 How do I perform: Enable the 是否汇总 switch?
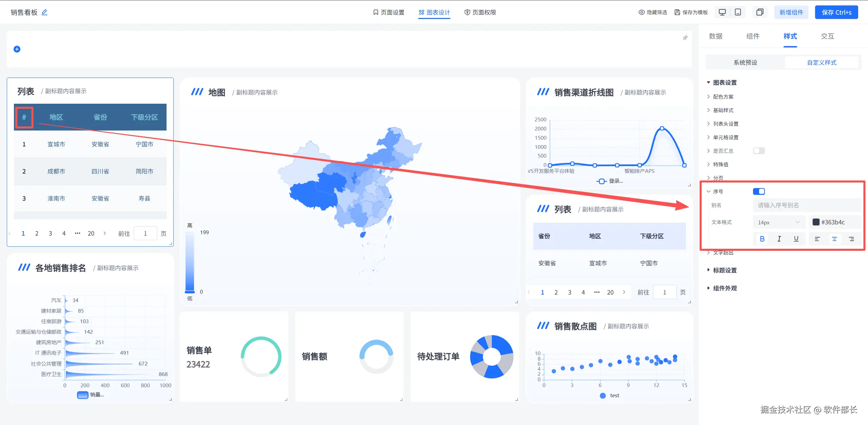759,151
